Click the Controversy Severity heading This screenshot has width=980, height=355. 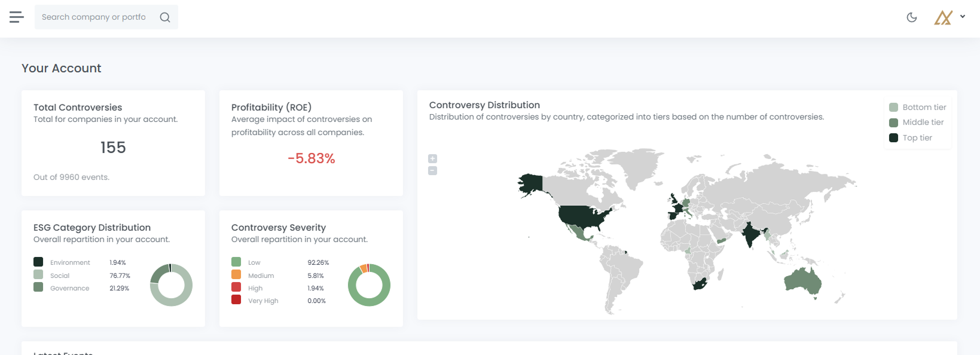(279, 228)
